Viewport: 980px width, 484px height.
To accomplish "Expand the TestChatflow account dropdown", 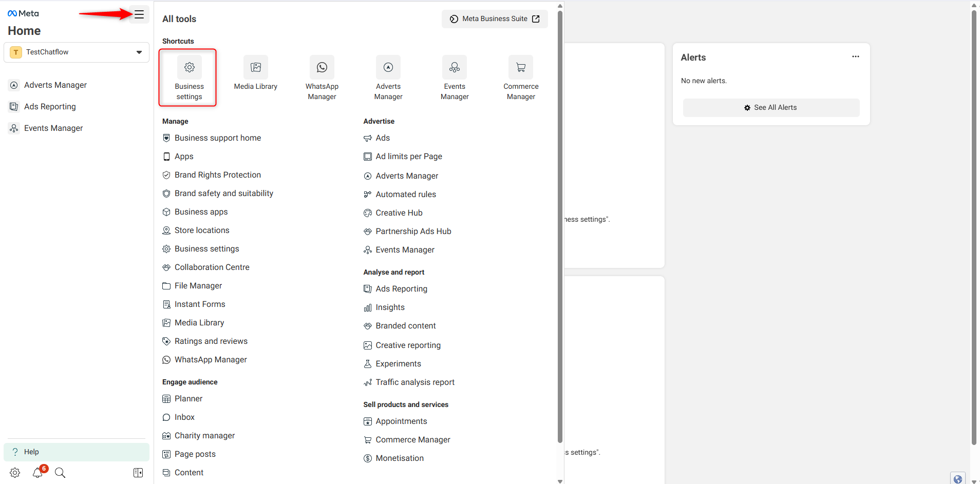I will point(77,52).
